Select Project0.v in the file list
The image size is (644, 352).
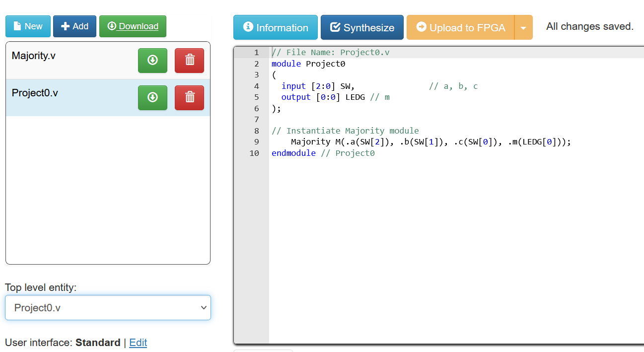pyautogui.click(x=35, y=93)
